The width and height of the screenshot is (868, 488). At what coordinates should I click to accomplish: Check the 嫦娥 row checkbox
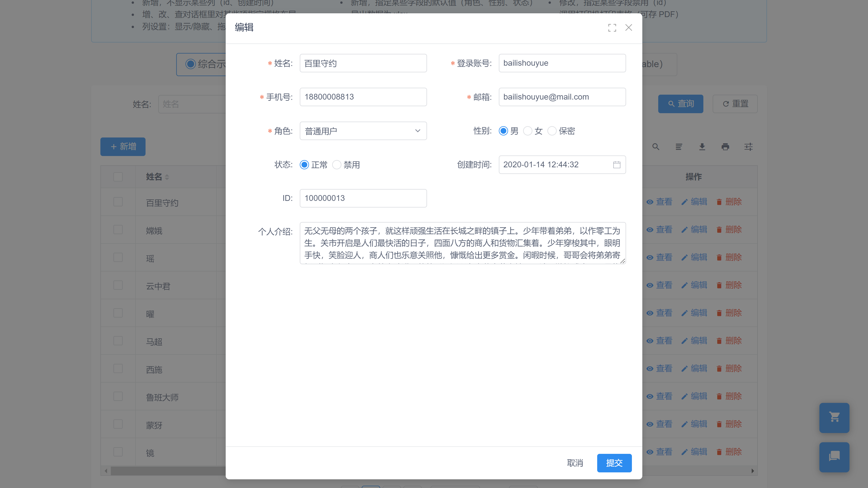click(118, 230)
